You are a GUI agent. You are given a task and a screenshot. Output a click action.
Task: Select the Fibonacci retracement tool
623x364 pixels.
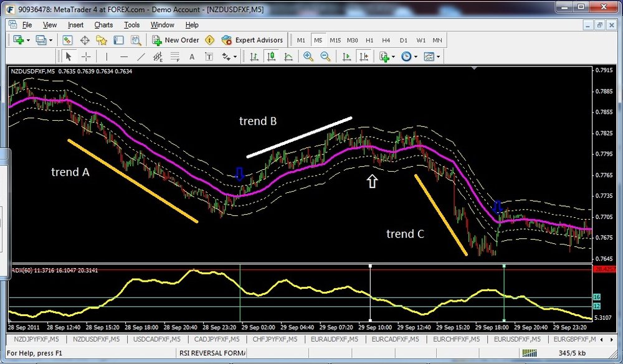click(x=175, y=57)
